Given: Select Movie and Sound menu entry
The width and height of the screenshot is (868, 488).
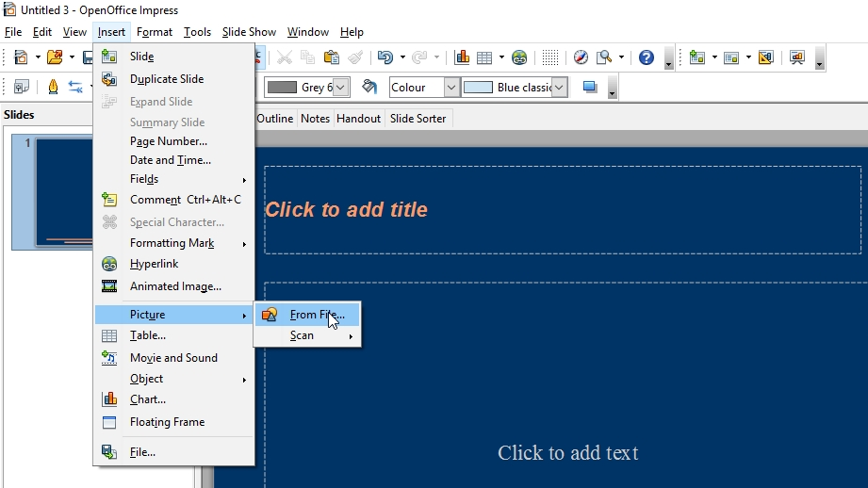Looking at the screenshot, I should (173, 358).
